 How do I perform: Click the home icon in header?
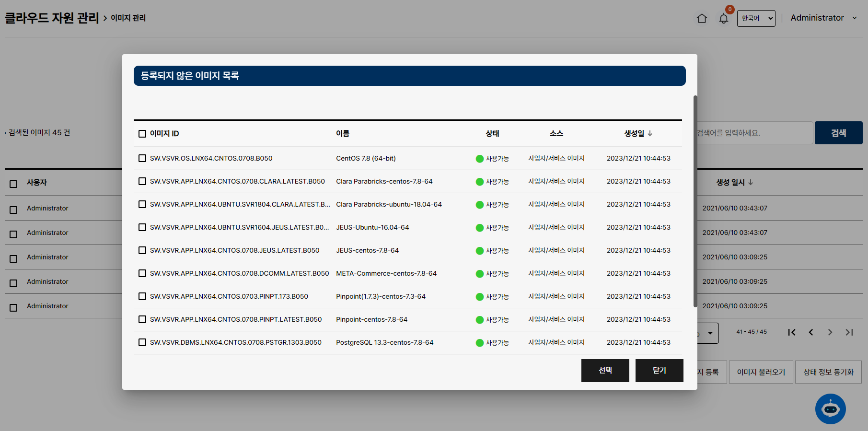(x=702, y=18)
